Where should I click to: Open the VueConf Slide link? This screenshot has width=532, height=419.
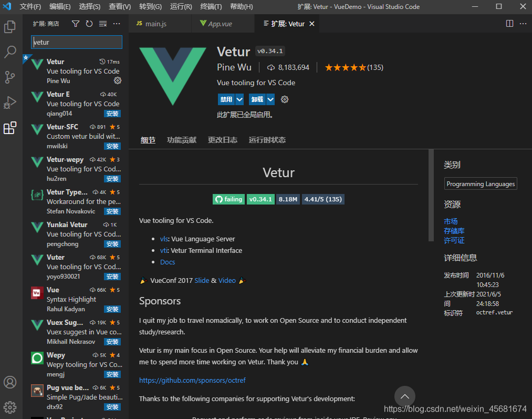point(202,280)
